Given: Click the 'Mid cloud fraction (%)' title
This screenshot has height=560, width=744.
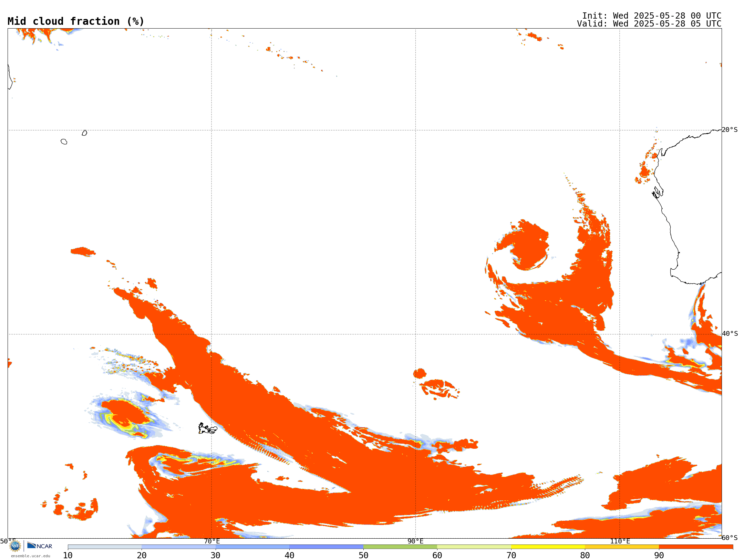Looking at the screenshot, I should tap(76, 21).
